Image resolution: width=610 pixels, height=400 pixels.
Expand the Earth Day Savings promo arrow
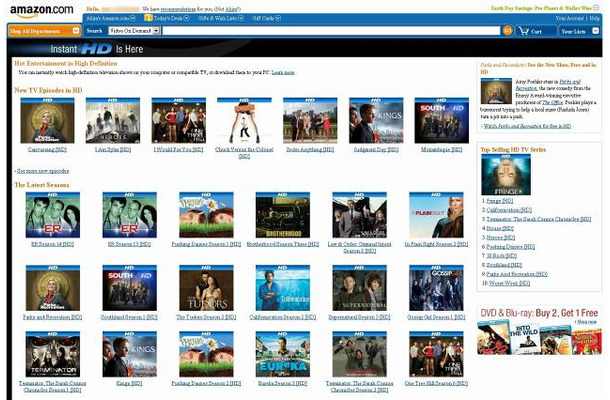pos(596,8)
